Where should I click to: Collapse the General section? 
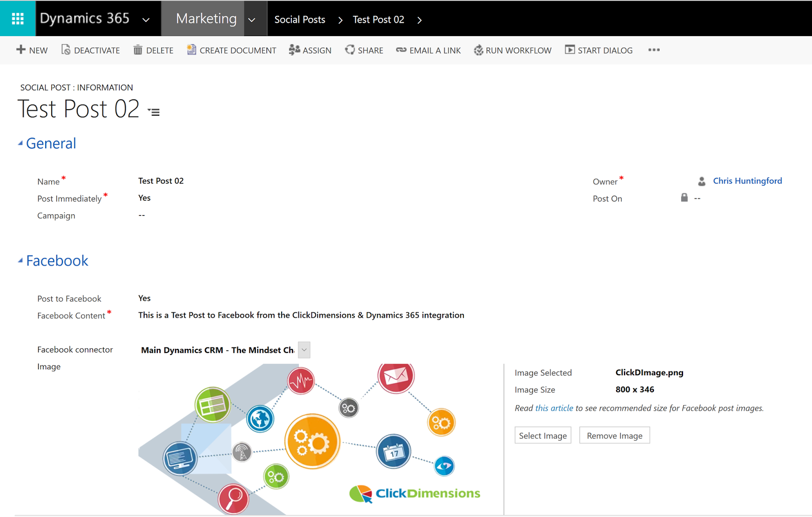20,143
